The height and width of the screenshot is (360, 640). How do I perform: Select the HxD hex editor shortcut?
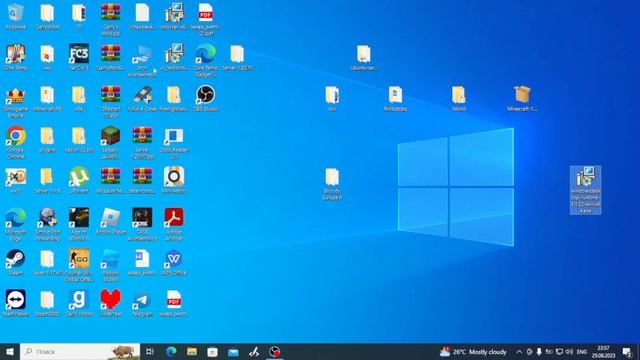[16, 180]
